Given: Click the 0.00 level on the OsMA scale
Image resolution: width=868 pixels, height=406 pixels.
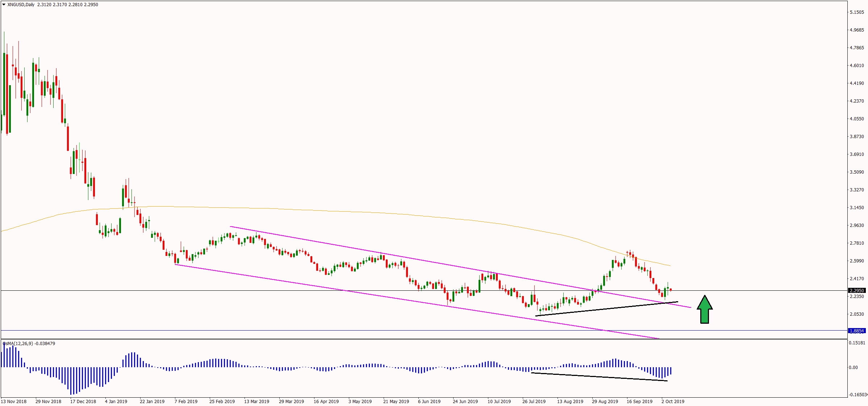Looking at the screenshot, I should 853,367.
